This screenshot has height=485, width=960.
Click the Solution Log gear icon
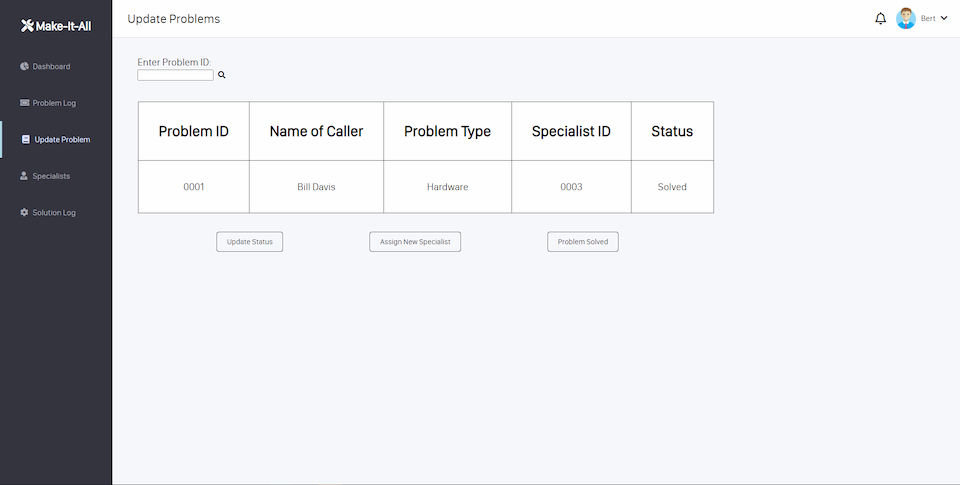pos(24,213)
